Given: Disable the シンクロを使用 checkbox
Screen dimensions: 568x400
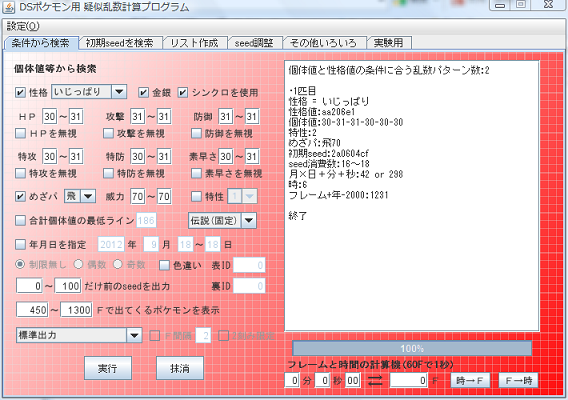Looking at the screenshot, I should click(x=183, y=92).
